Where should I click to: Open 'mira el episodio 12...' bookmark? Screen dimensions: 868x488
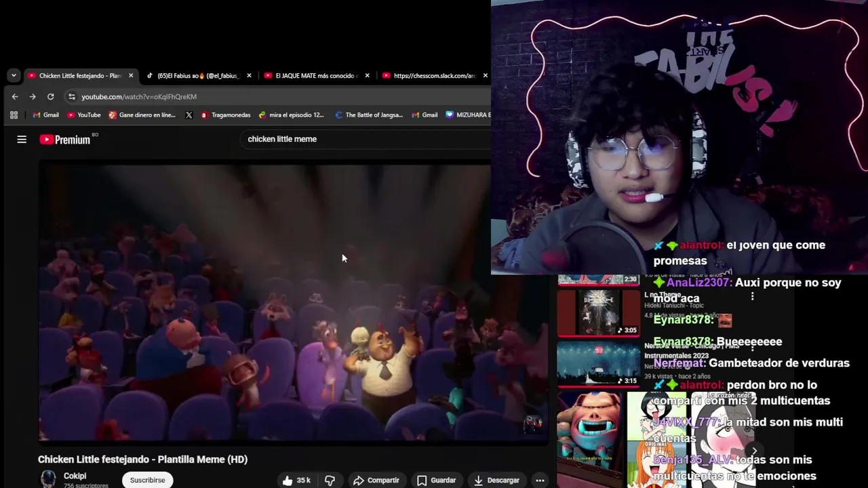(291, 115)
